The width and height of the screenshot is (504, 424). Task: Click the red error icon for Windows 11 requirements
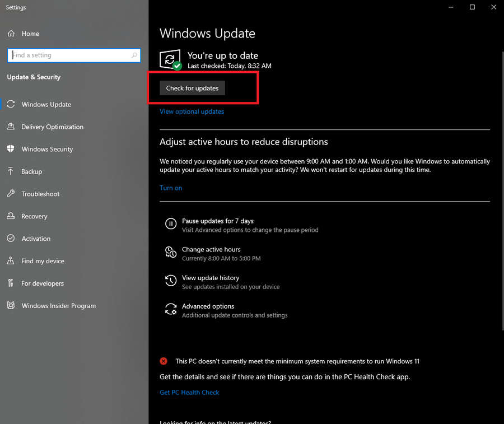point(164,361)
